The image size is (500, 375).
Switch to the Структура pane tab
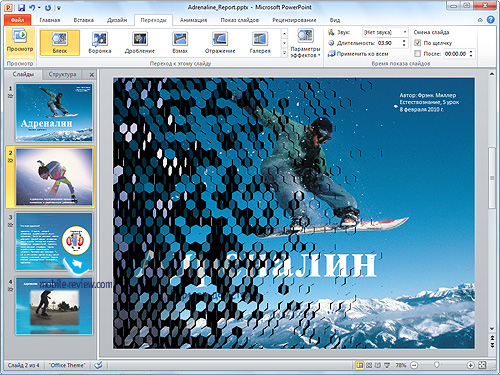(x=62, y=74)
